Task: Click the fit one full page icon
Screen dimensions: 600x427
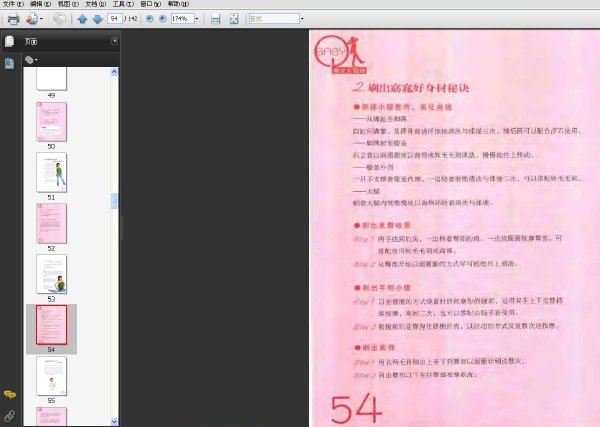Action: pyautogui.click(x=234, y=19)
